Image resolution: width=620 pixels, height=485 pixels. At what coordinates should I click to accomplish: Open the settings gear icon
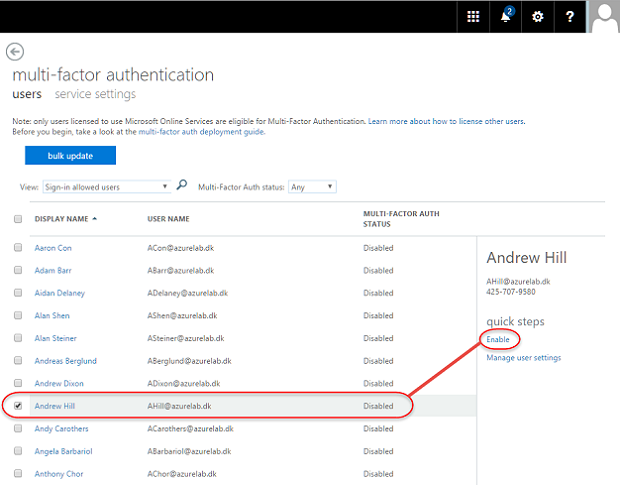pyautogui.click(x=538, y=16)
